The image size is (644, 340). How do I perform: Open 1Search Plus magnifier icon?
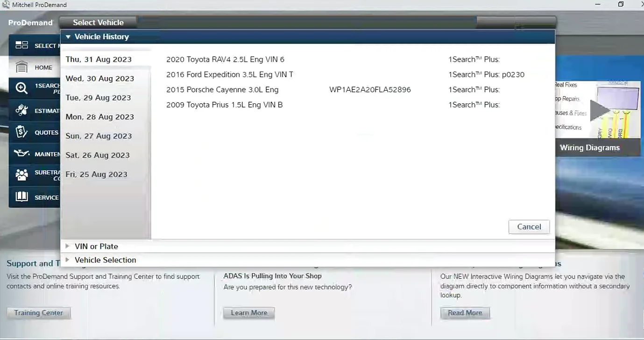[x=21, y=88]
